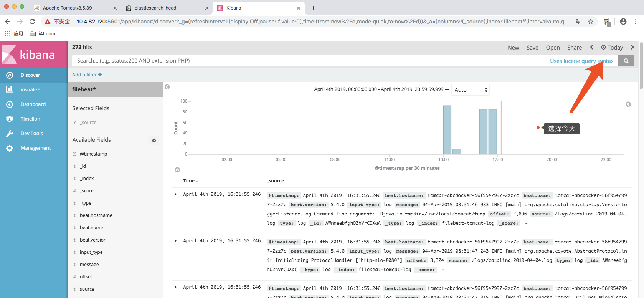Select the source field in Available Fields

[87, 289]
